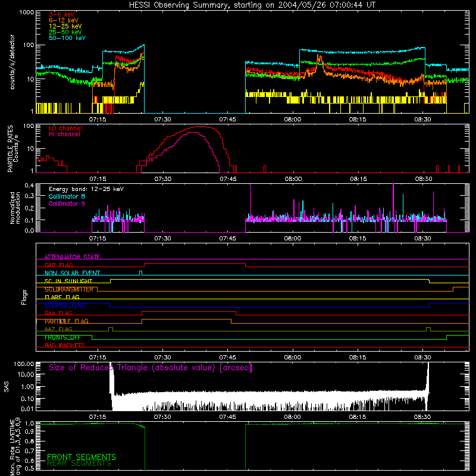
Task: Select the blue 'ECLIPSE FLAG' label
Action: 65,305
